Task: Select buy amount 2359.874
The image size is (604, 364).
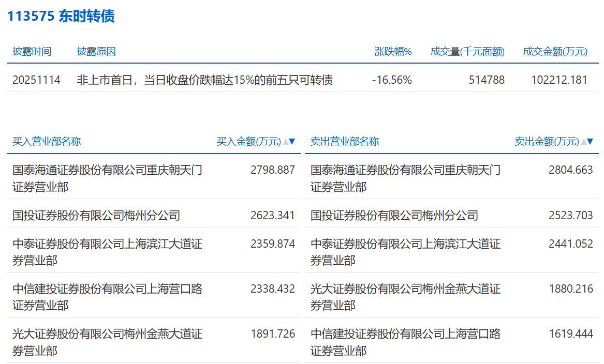Action: 273,244
